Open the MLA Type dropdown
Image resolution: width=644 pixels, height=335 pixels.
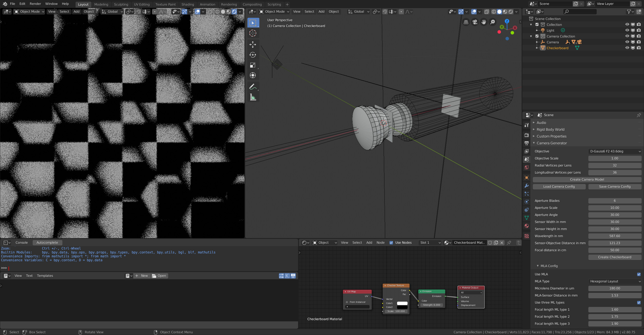[615, 281]
